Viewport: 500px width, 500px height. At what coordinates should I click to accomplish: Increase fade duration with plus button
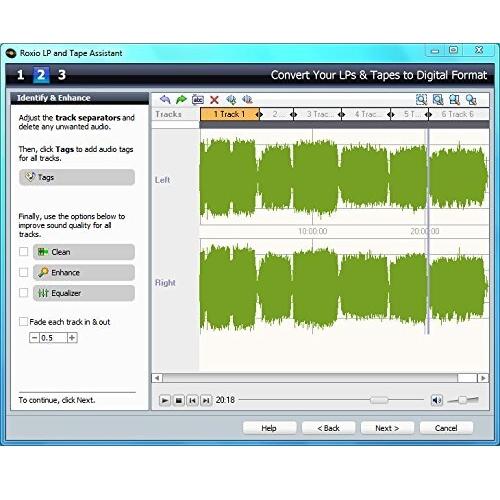72,338
